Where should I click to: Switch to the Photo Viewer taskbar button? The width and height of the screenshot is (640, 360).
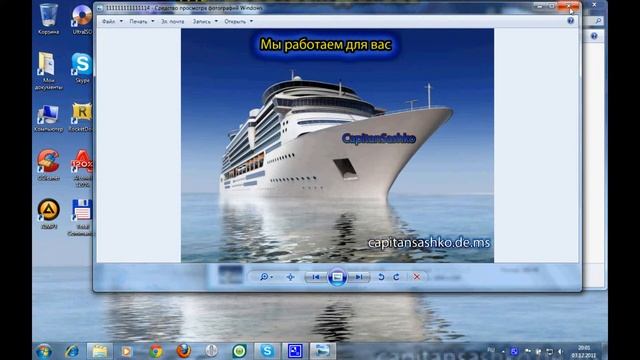pos(323,351)
